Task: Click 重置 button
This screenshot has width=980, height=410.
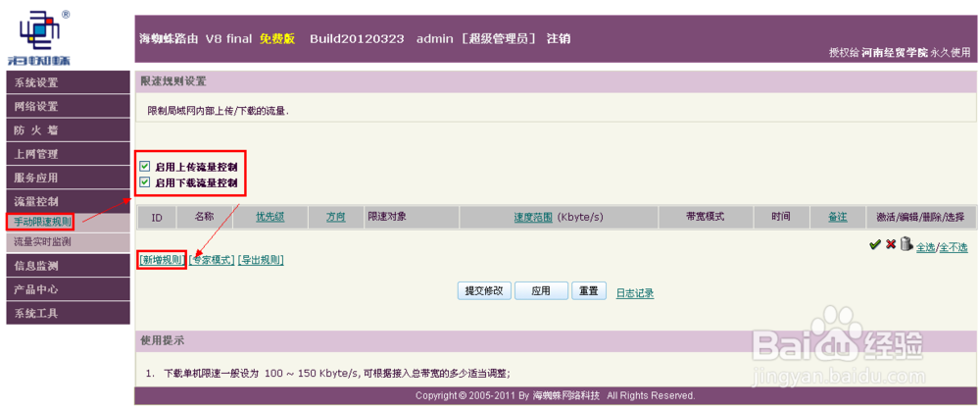Action: (588, 291)
